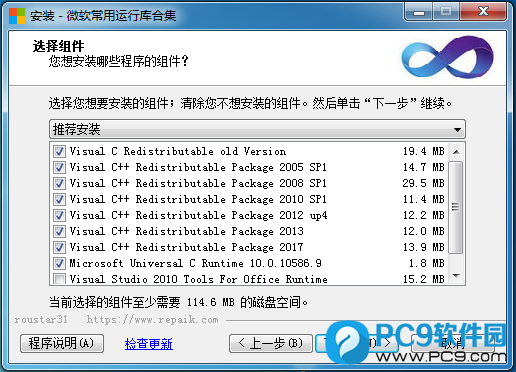Click the size value '29.5 MB'
Image resolution: width=516 pixels, height=372 pixels.
424,183
